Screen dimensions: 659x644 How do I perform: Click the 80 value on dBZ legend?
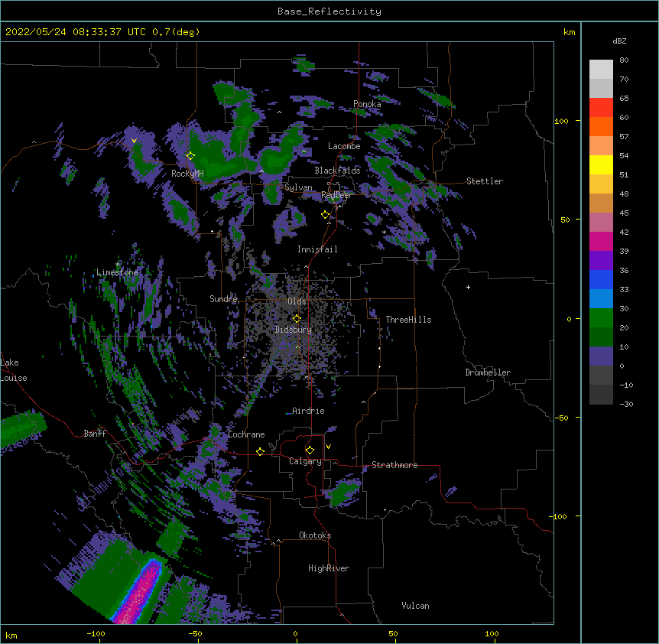pos(624,60)
